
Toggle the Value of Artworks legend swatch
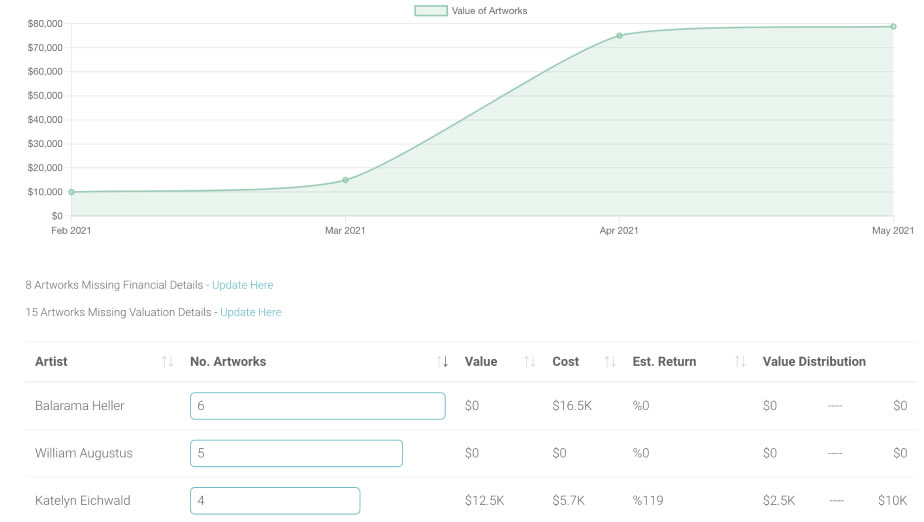pos(431,11)
